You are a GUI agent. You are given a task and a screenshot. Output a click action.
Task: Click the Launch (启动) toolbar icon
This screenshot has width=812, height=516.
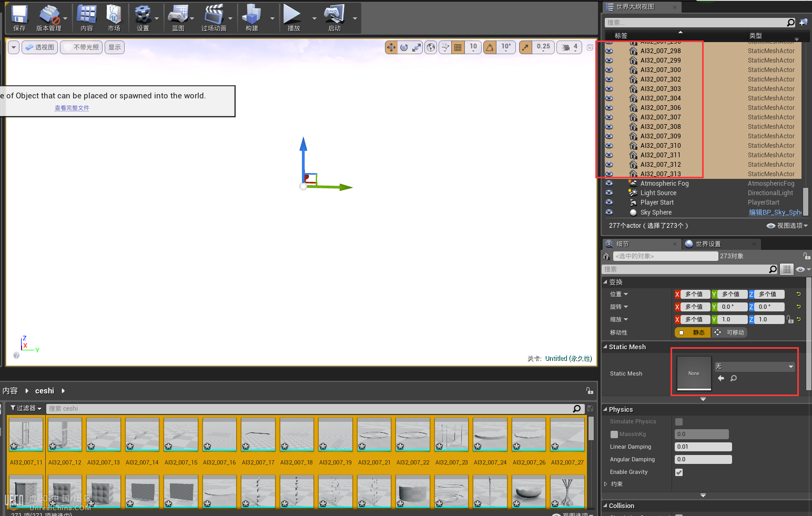point(334,18)
